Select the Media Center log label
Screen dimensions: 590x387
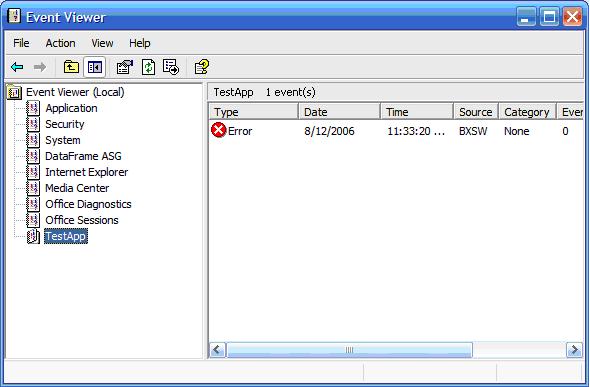(77, 188)
